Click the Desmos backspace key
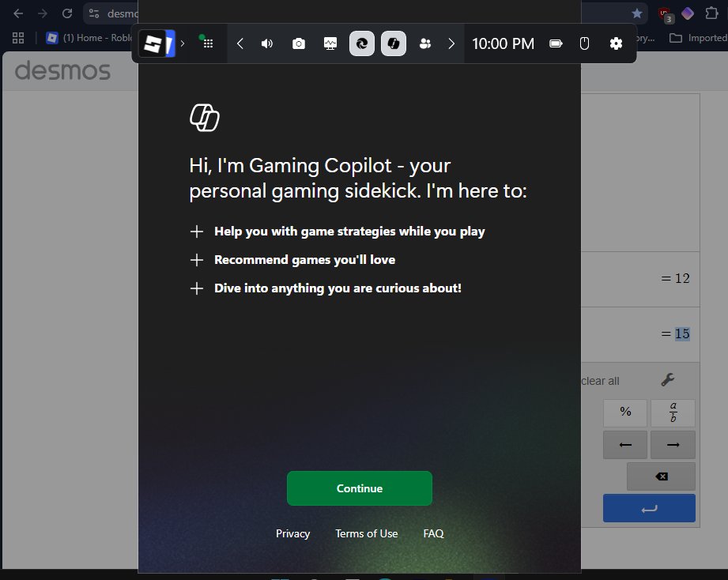Viewport: 728px width, 580px height. tap(661, 476)
